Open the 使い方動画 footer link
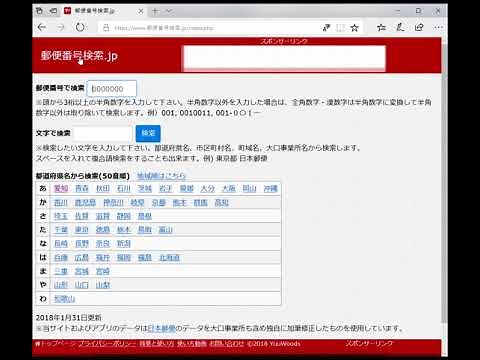The width and height of the screenshot is (480, 360). (192, 344)
